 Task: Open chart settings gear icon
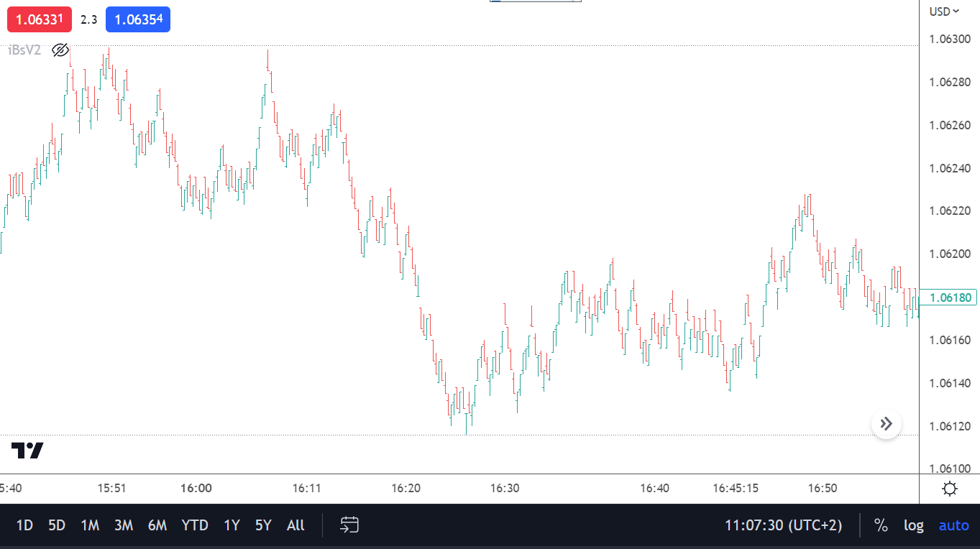point(950,489)
